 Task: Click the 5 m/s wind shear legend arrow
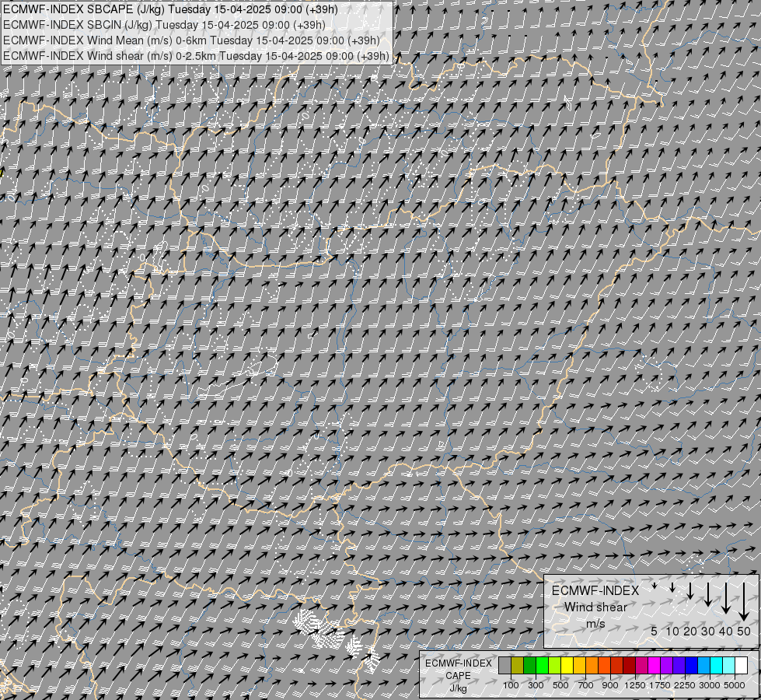655,586
